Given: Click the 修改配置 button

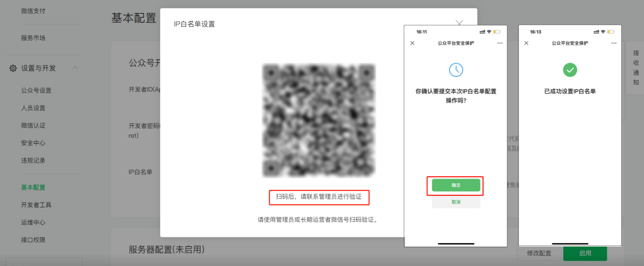Looking at the screenshot, I should 539,253.
